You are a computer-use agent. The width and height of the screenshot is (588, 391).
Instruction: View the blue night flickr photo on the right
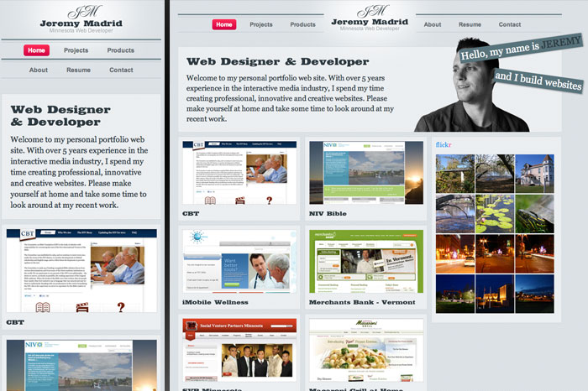click(534, 294)
